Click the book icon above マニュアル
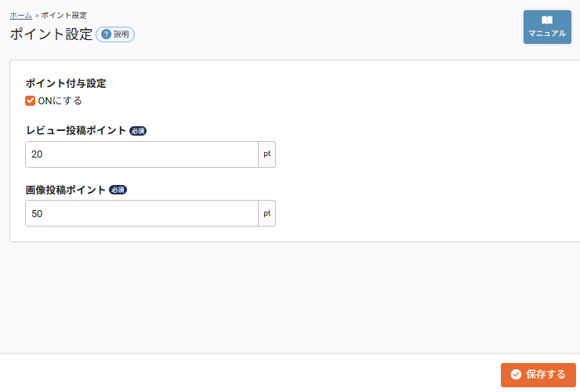 [547, 20]
